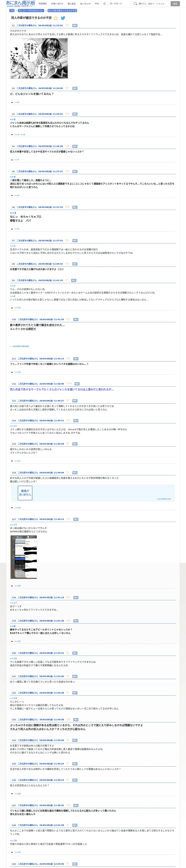Tap the heart on post 7
Image resolution: width=186 pixels, height=868 pixels.
coord(66,240)
